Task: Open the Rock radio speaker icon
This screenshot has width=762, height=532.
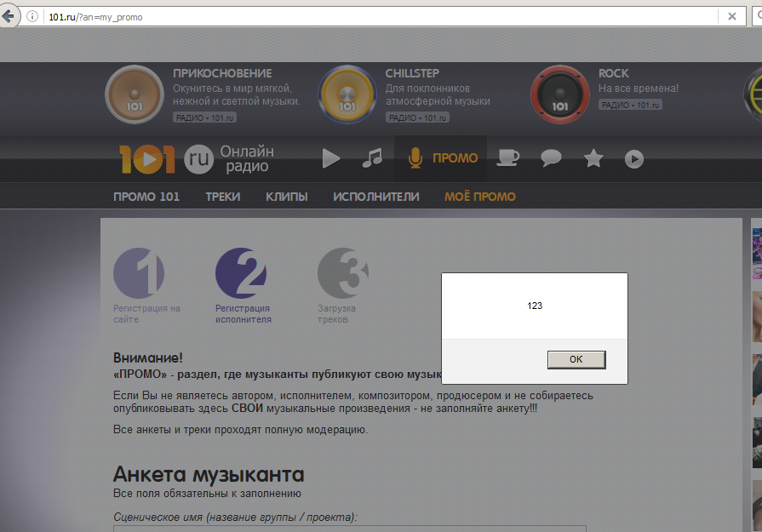Action: (559, 94)
